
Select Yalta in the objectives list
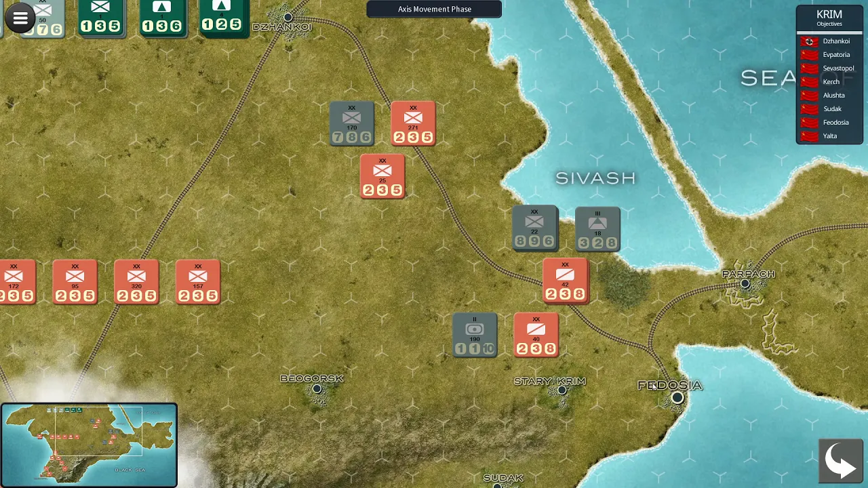829,136
